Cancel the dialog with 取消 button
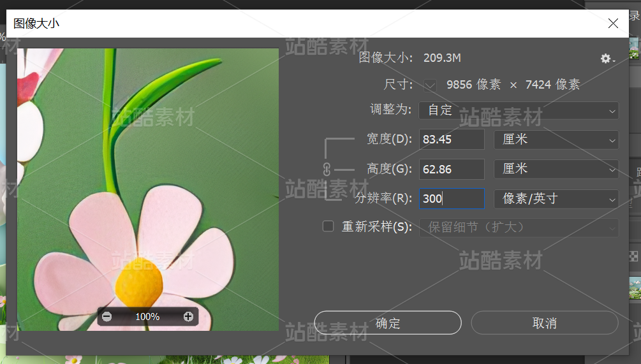641x364 pixels. [545, 323]
